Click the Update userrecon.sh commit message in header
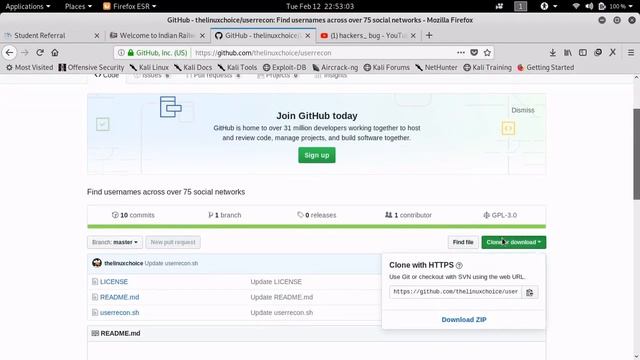 (x=171, y=264)
